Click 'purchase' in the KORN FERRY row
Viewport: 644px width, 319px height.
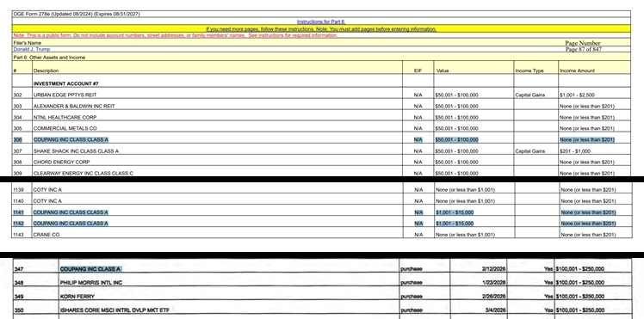coord(412,296)
